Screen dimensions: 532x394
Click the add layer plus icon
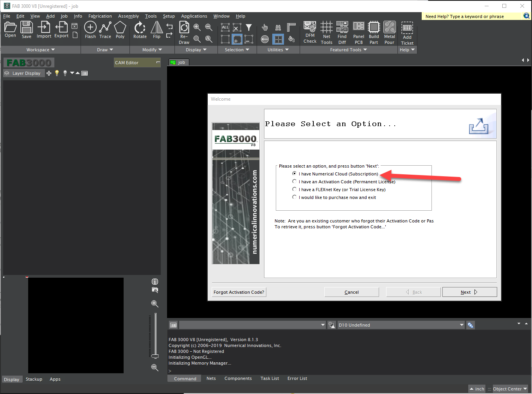pos(49,73)
